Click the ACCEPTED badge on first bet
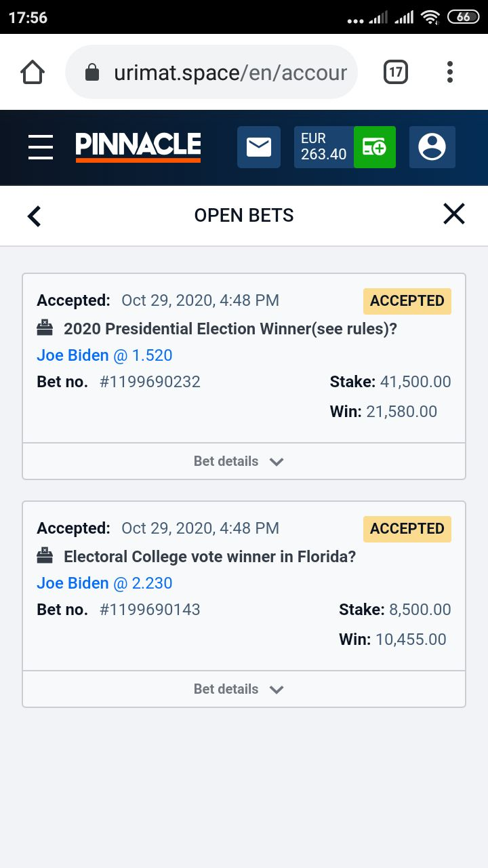 (x=407, y=301)
